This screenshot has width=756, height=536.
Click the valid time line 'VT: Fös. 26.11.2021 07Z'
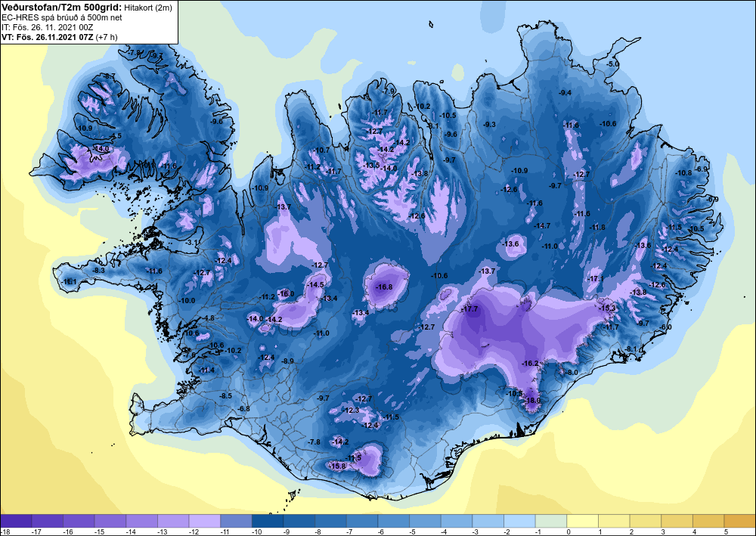[x=48, y=37]
